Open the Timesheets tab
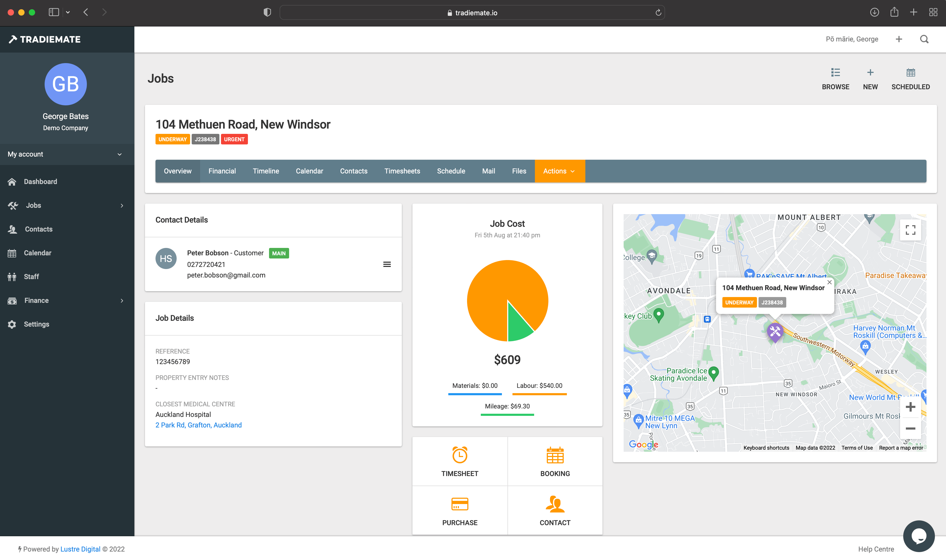 coord(402,171)
